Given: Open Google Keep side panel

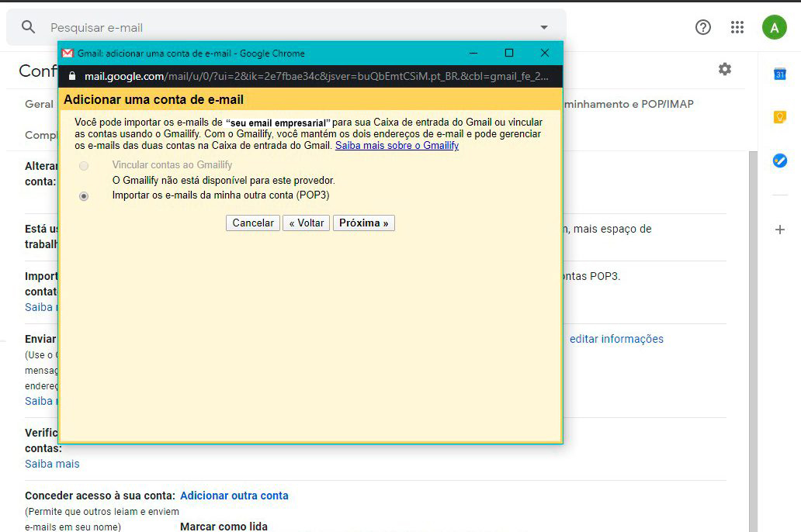Looking at the screenshot, I should [x=780, y=117].
